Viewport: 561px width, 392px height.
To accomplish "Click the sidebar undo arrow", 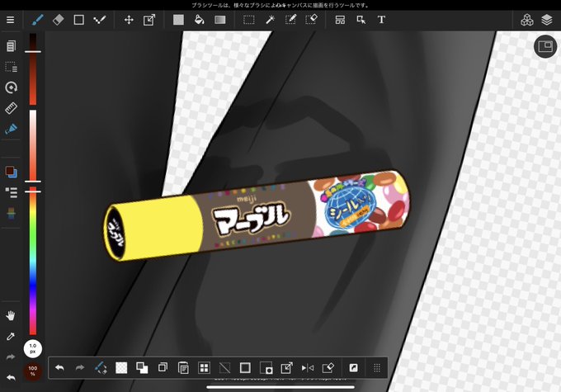I will point(11,377).
